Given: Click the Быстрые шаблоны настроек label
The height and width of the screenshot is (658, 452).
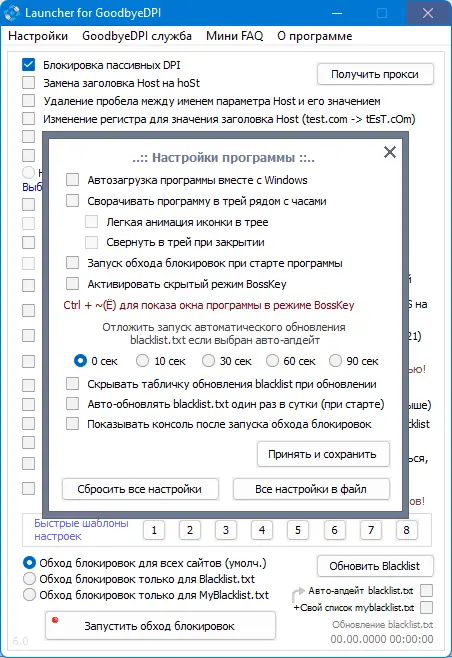Looking at the screenshot, I should pyautogui.click(x=81, y=530).
